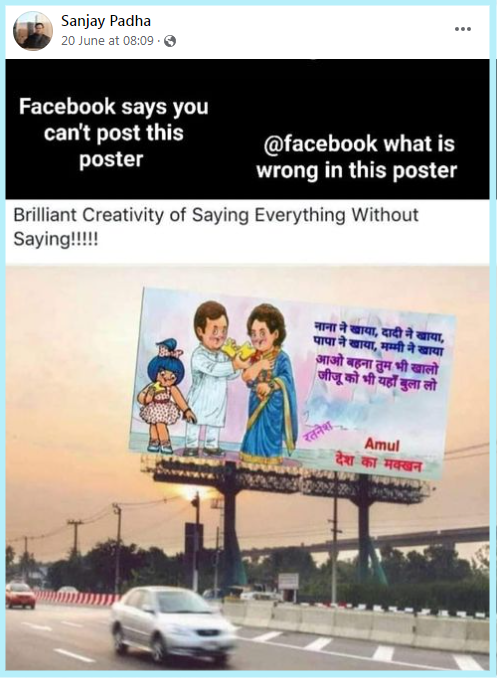The height and width of the screenshot is (678, 497).
Task: Open the 20 June at 08:09 timestamp
Action: (107, 41)
